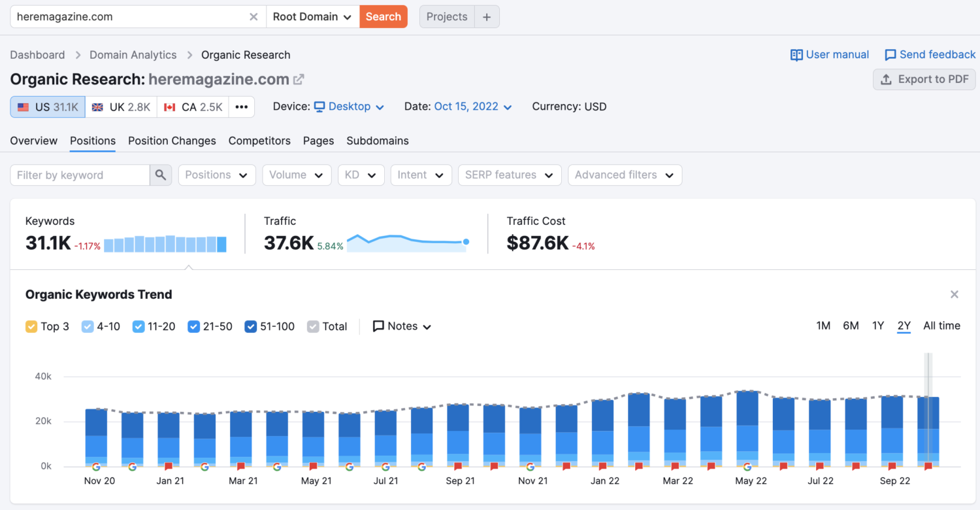Click the Keywords bar sparkline
The image size is (980, 510).
pyautogui.click(x=165, y=244)
